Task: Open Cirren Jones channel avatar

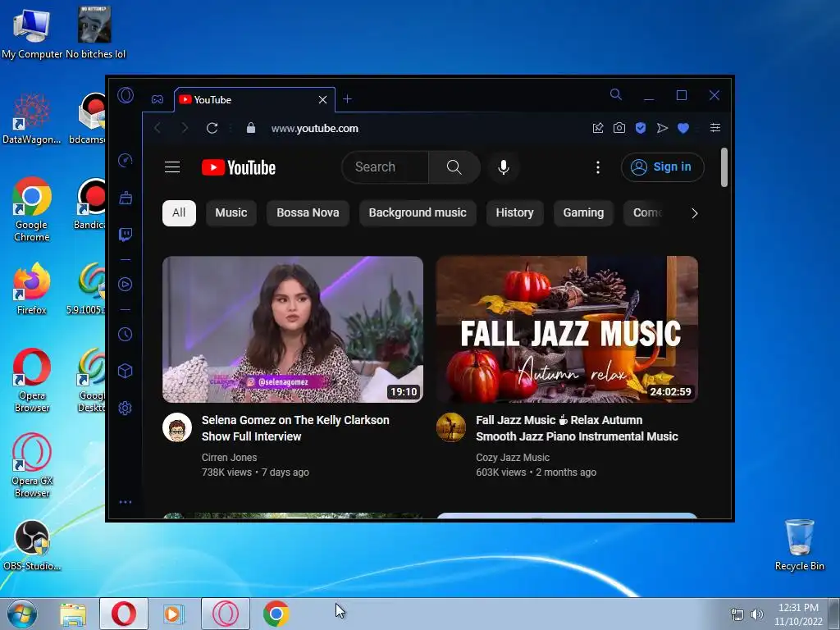Action: (x=177, y=427)
